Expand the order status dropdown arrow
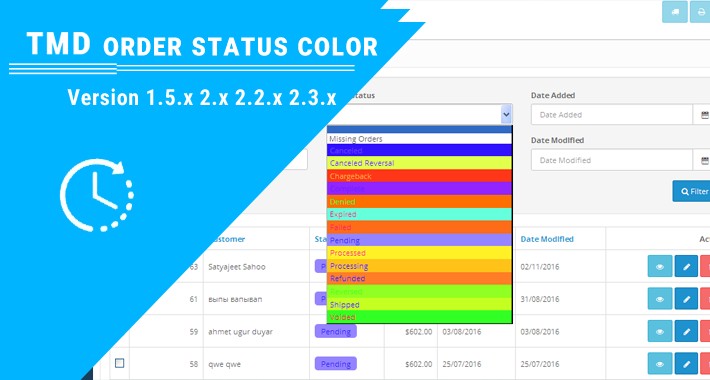 point(506,114)
